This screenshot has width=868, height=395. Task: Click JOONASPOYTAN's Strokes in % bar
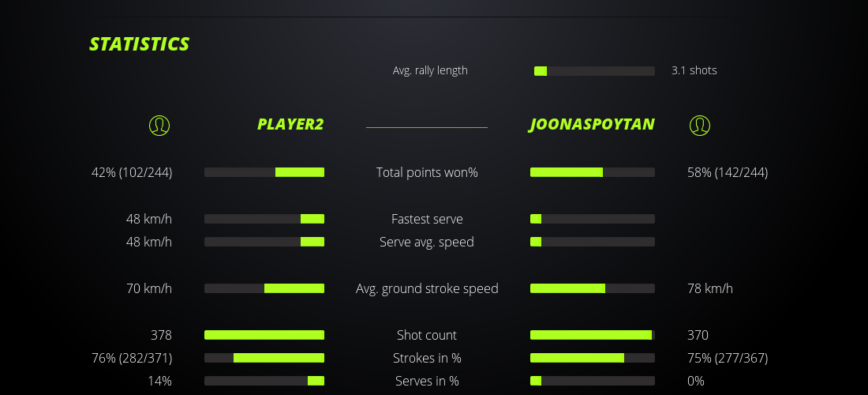click(592, 358)
